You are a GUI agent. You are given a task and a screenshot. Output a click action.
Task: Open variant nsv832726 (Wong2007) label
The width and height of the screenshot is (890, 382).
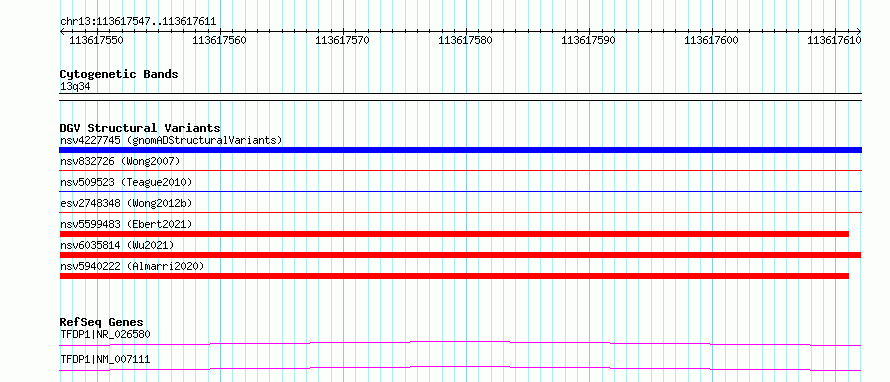tap(120, 162)
